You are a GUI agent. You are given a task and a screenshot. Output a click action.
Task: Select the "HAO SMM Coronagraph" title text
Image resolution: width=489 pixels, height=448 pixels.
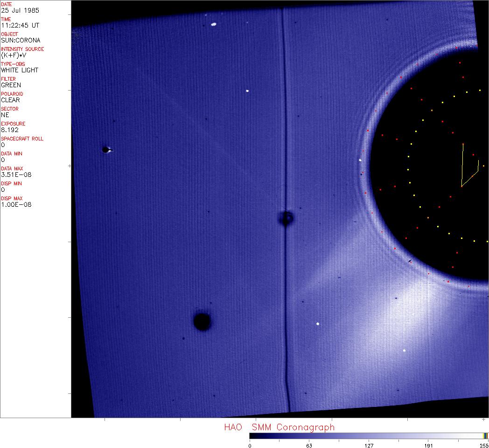pos(279,427)
